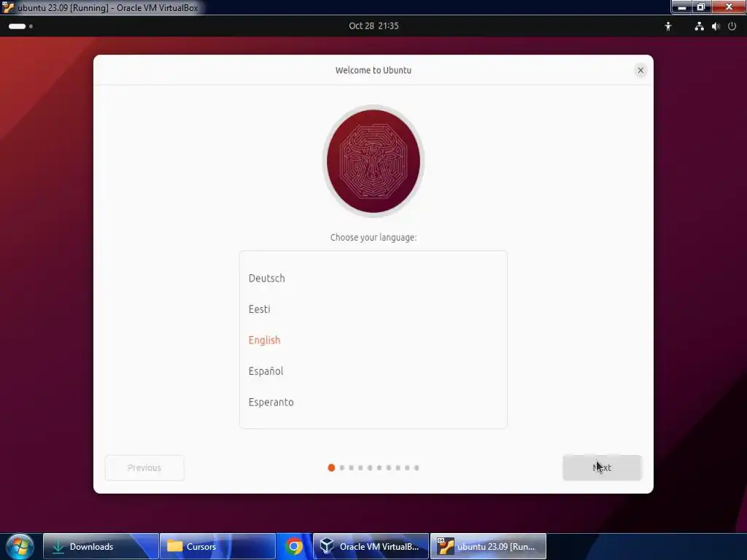747x560 pixels.
Task: Switch to Downloads window in taskbar
Action: (x=101, y=547)
